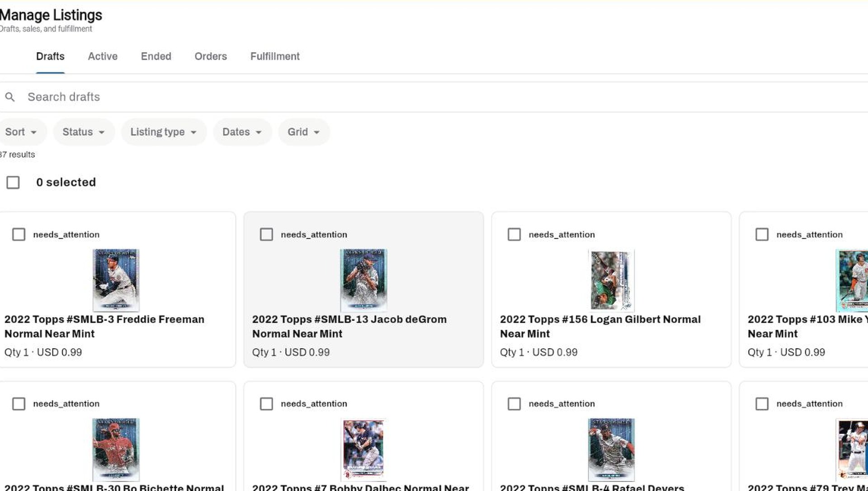Check the Bo Bichette listing checkbox
Screen dimensions: 868x491
tap(19, 404)
